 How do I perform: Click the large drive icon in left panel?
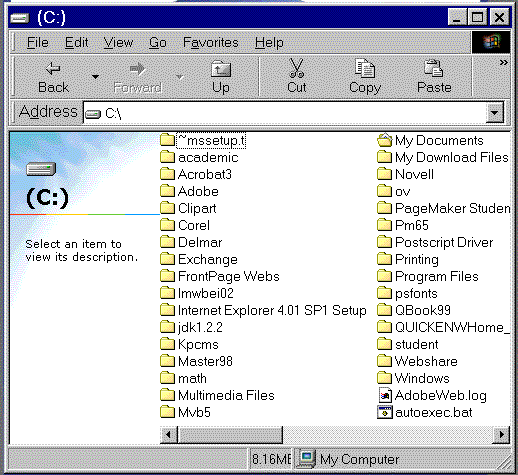click(41, 169)
